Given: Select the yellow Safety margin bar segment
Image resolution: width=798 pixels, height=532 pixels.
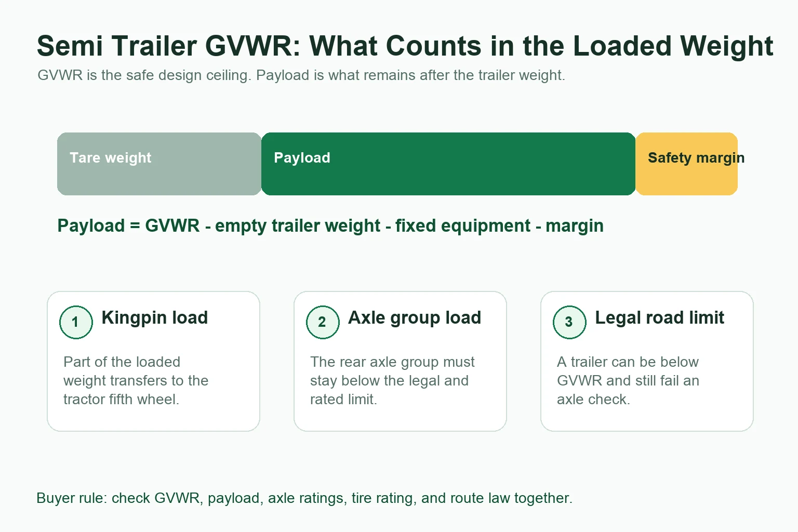Looking at the screenshot, I should pos(686,164).
